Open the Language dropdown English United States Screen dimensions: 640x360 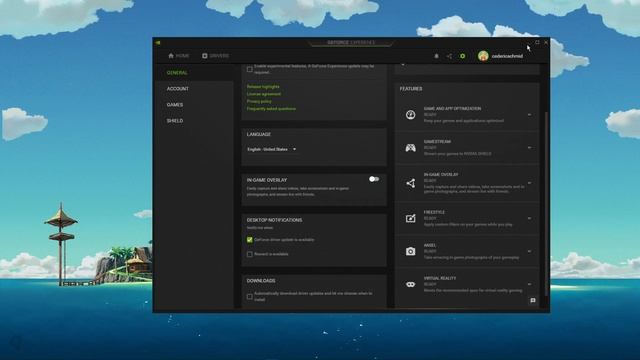pos(271,149)
